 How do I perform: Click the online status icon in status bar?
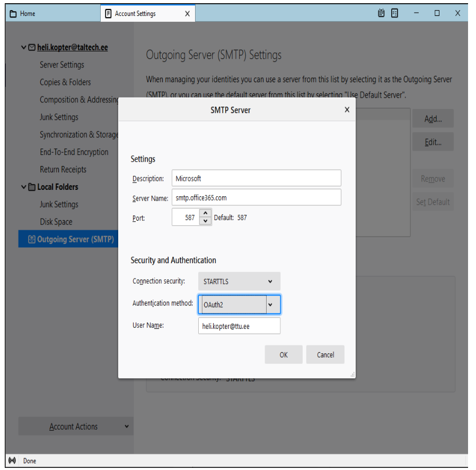(12, 460)
